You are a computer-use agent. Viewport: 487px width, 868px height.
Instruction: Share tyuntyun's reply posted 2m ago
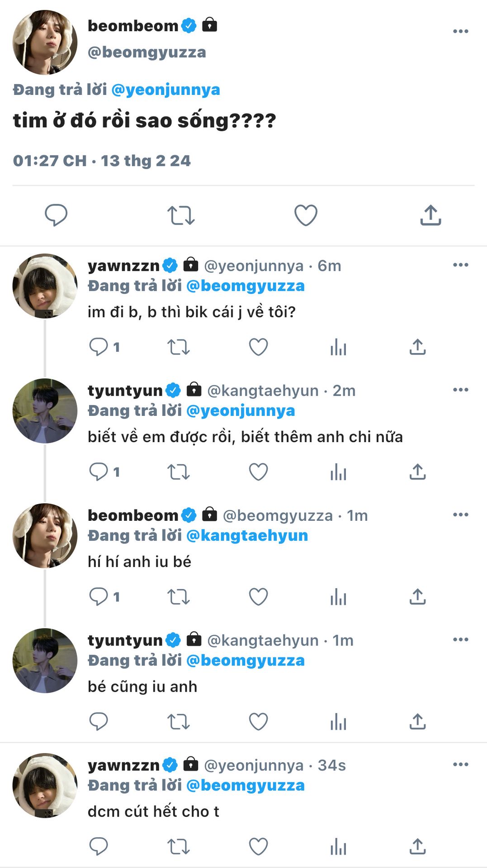tap(417, 472)
